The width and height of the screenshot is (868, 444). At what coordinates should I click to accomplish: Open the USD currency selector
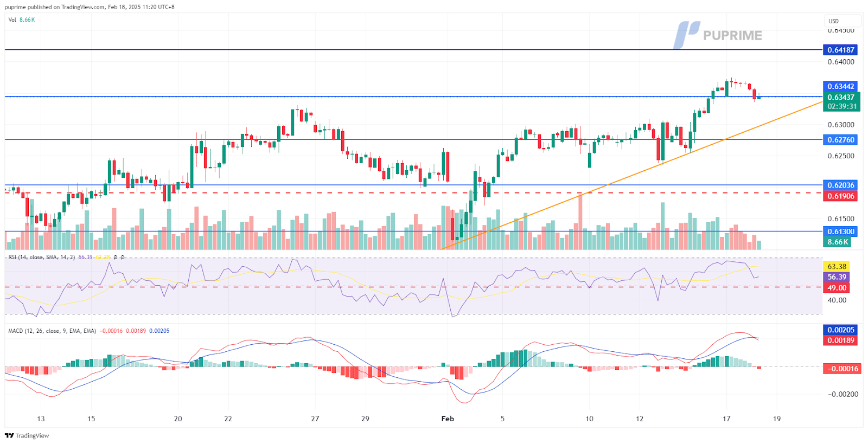841,21
